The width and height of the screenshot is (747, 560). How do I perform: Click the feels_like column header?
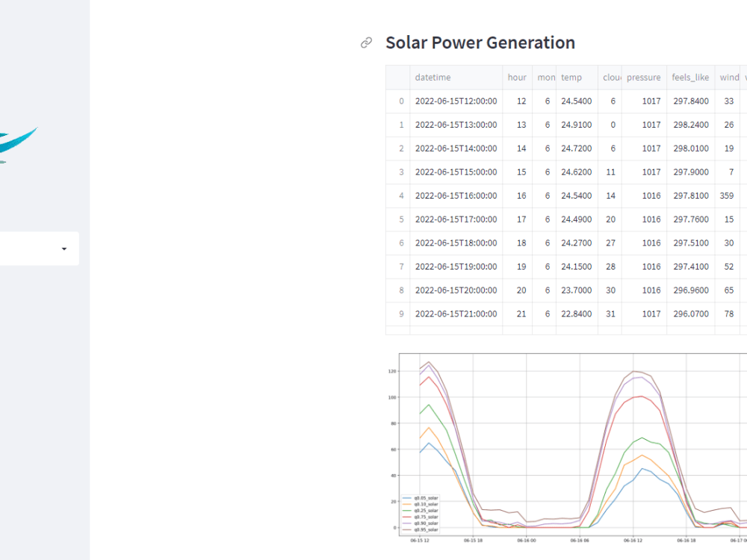pos(689,77)
